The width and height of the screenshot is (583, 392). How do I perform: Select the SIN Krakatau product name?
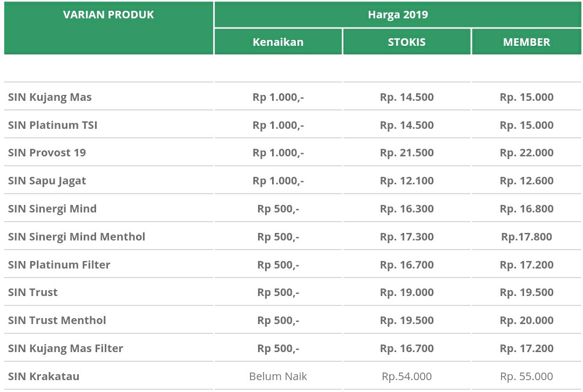click(x=44, y=376)
